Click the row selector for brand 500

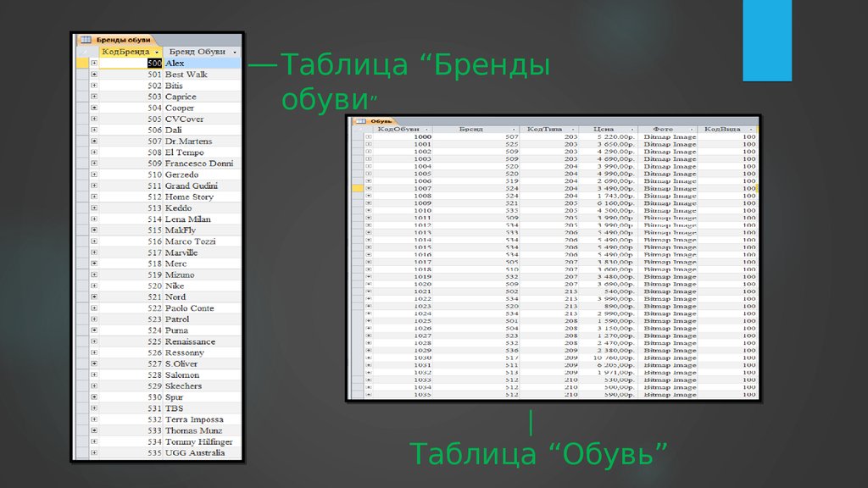tap(82, 64)
